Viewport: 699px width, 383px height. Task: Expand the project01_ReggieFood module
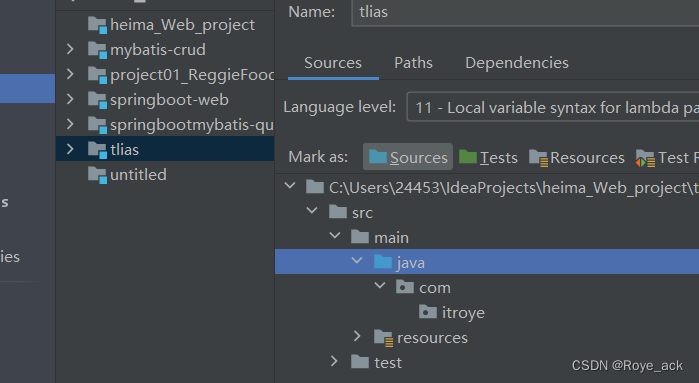pos(70,74)
